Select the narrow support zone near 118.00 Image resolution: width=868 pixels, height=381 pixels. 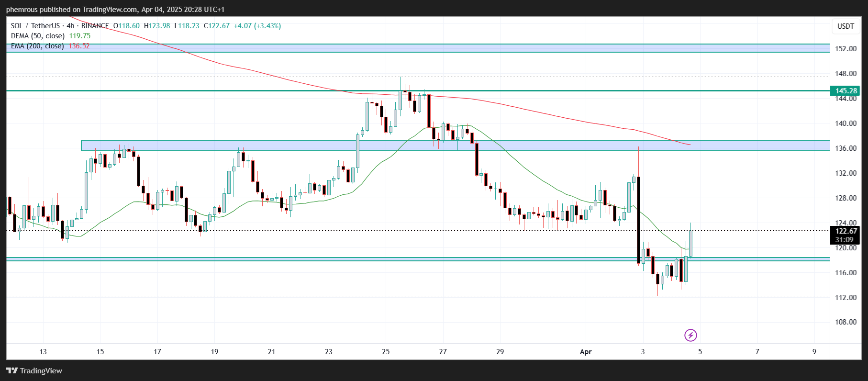[335, 259]
